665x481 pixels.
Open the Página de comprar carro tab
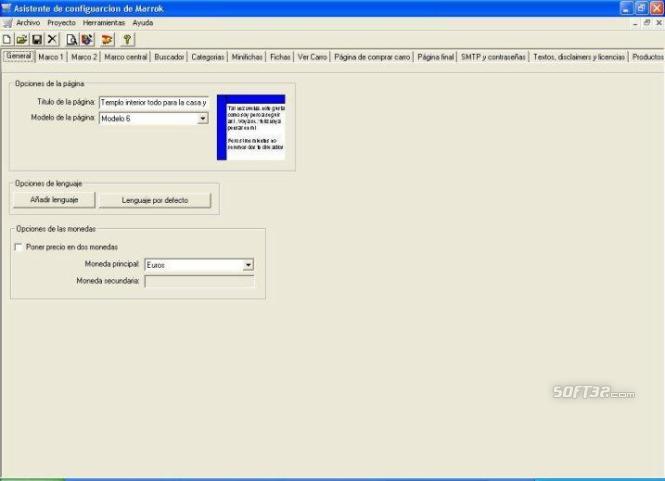point(372,57)
